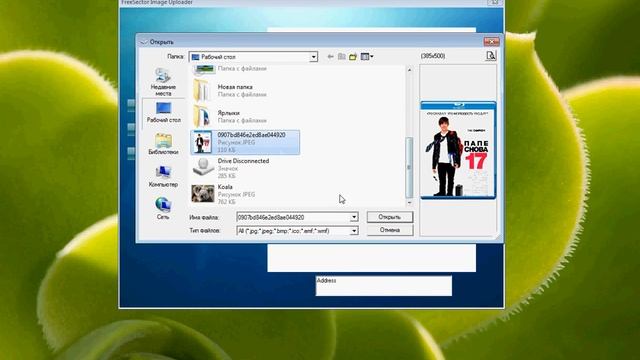Click the Отмена cancel button
Screen dimensions: 640x360
(390, 230)
